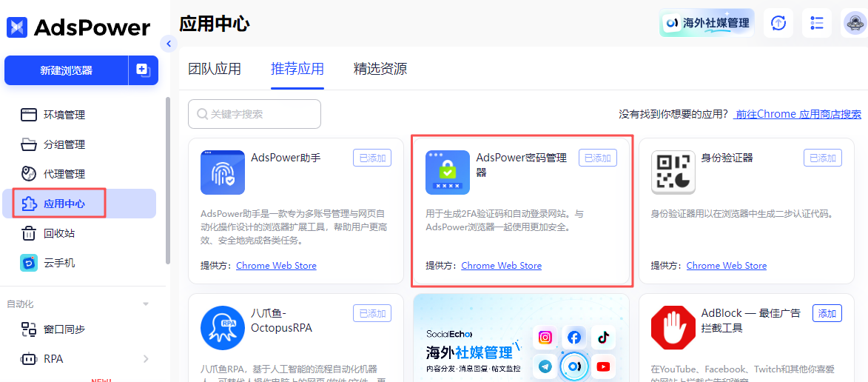Open the batch create icon beside 新建浏览器
Viewport: 868px width, 382px height.
coord(144,70)
